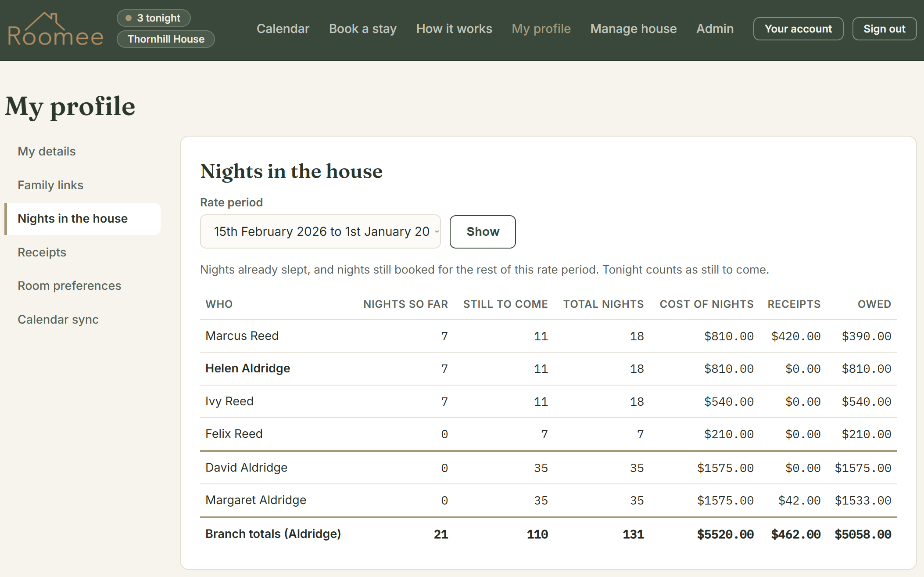Open Manage house section
This screenshot has height=577, width=924.
(x=634, y=29)
